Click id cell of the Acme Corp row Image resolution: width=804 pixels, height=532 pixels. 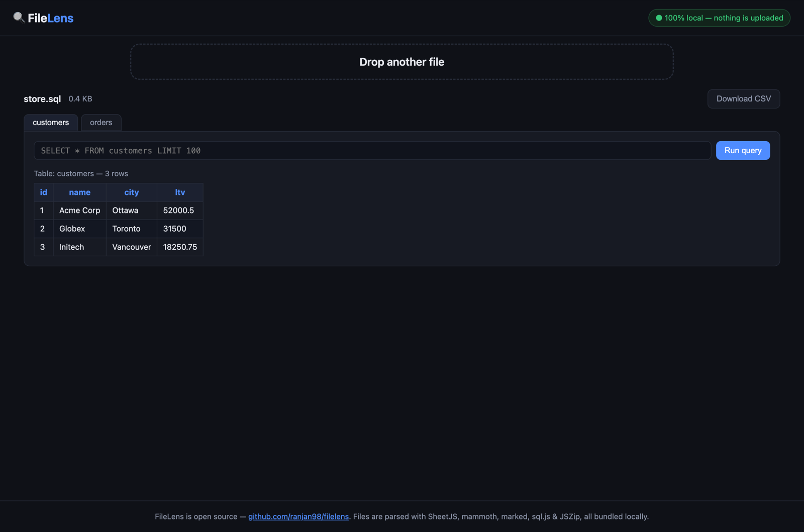point(44,210)
